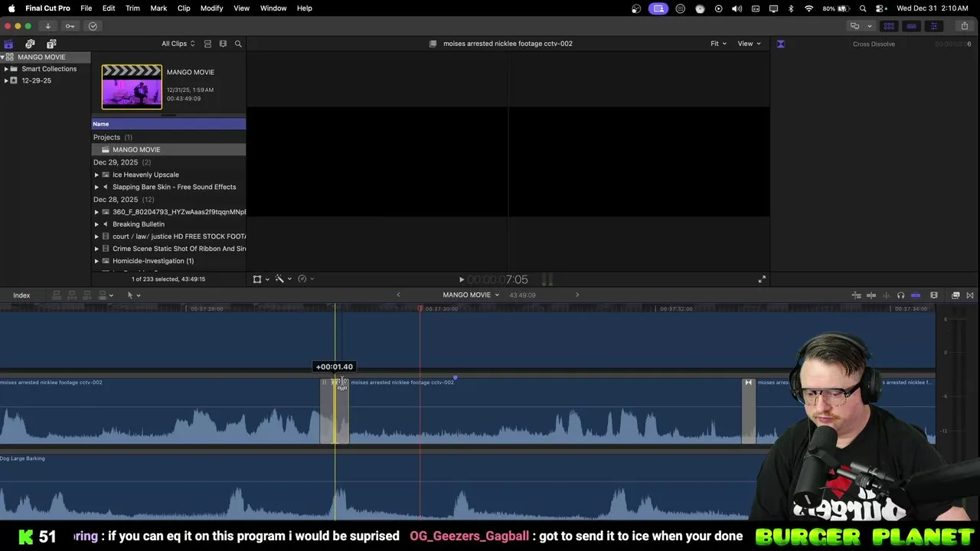This screenshot has height=551, width=980.
Task: Click the viewer Play button
Action: (x=461, y=280)
